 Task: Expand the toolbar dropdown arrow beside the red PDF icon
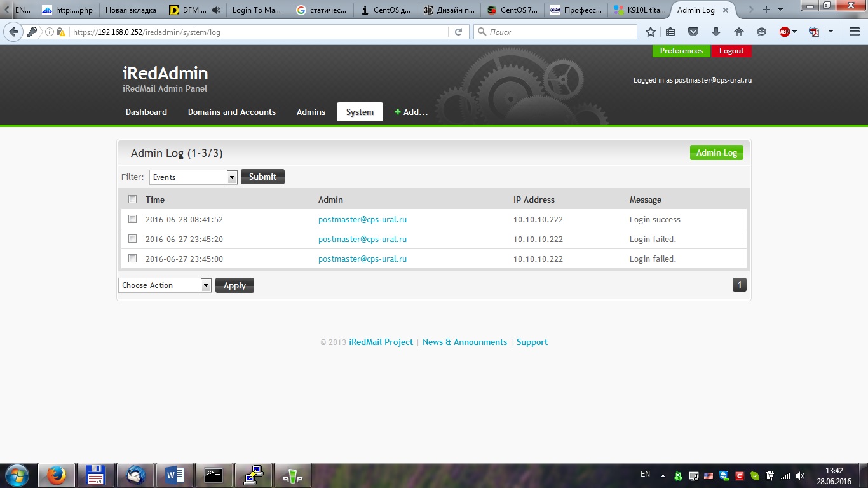(x=831, y=32)
